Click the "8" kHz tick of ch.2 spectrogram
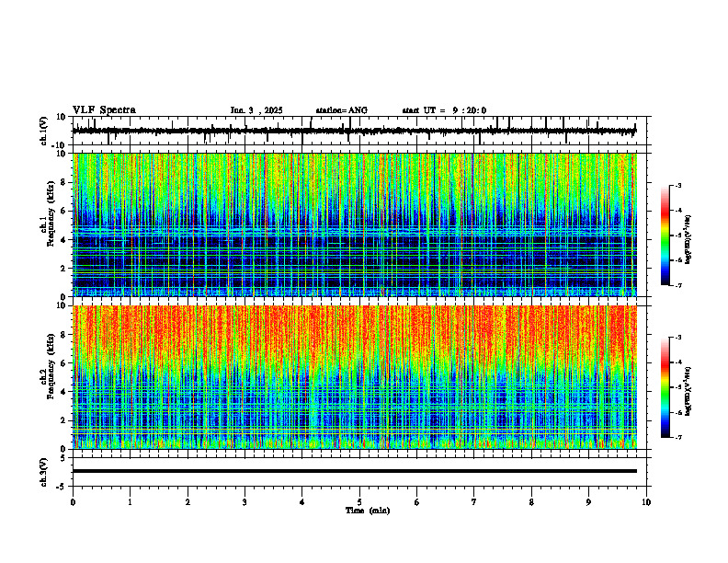The width and height of the screenshot is (728, 563). 64,335
